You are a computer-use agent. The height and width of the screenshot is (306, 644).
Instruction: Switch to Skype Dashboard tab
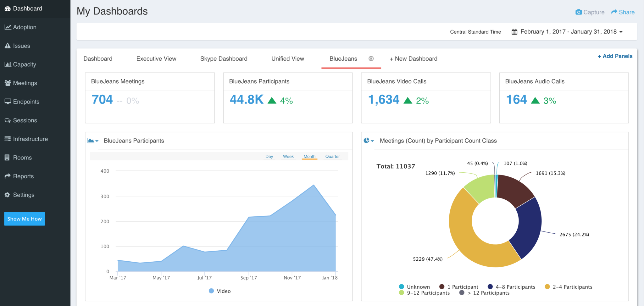click(224, 59)
